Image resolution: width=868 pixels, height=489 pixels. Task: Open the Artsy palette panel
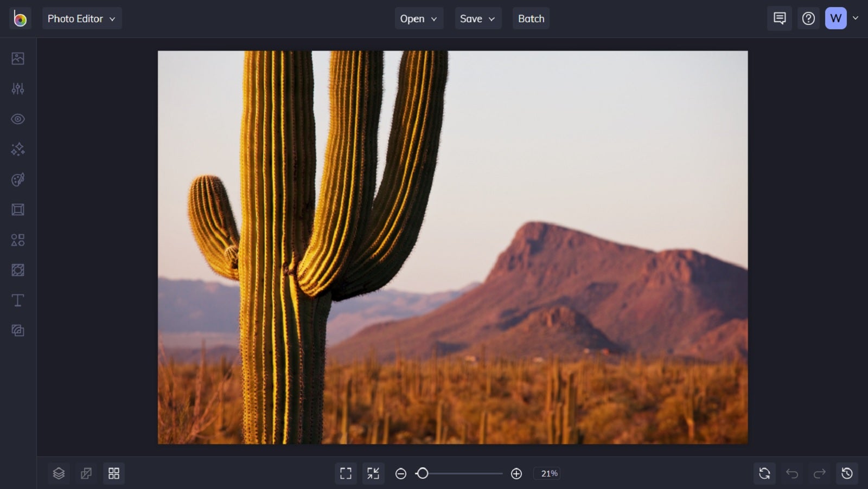click(x=17, y=179)
